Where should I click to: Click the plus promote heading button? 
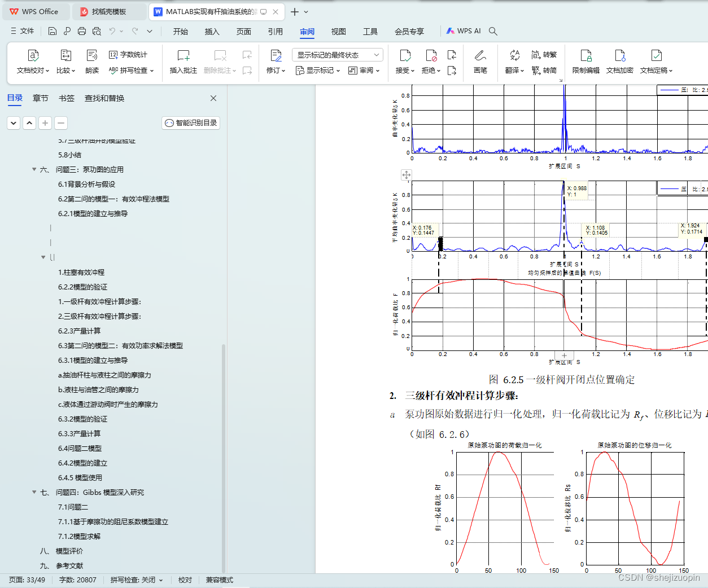[x=45, y=122]
